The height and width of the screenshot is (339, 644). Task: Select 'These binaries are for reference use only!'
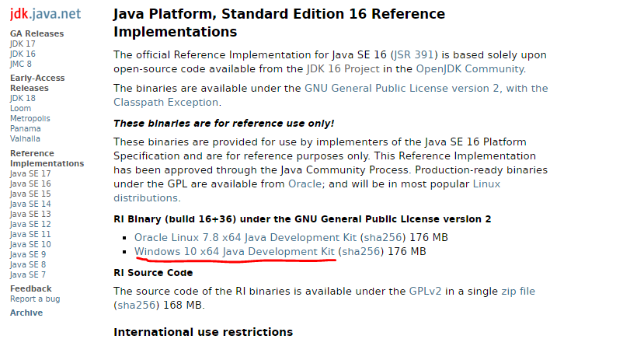pos(224,124)
